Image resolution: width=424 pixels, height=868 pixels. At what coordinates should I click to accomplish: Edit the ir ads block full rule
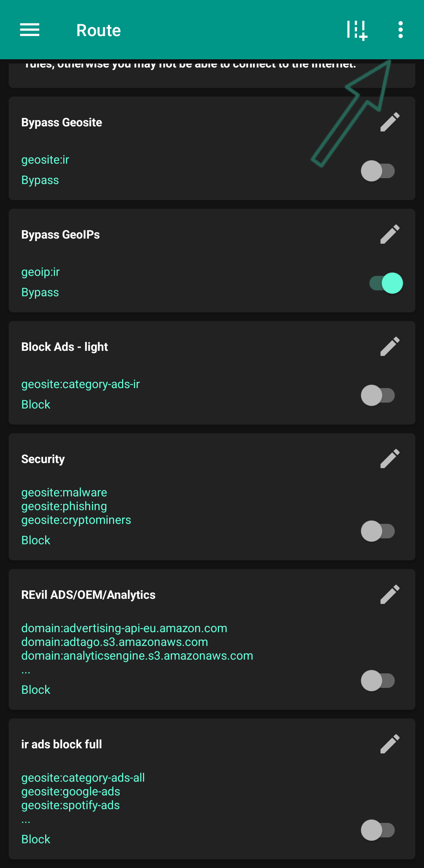[x=390, y=744]
